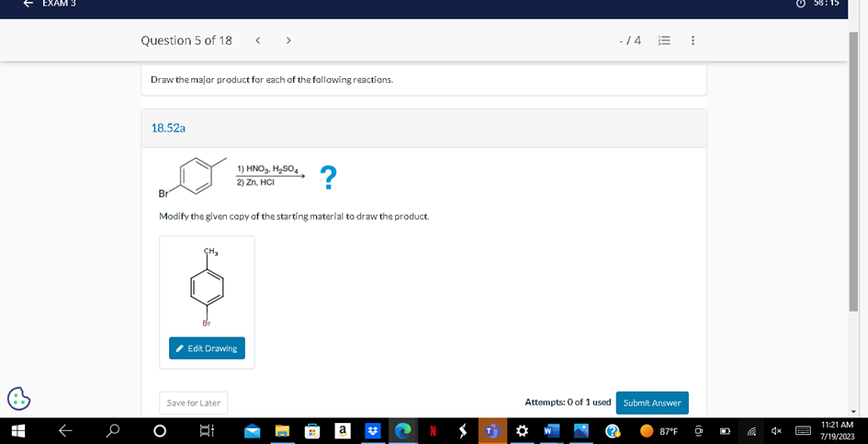Screen dimensions: 868x444
Task: Click the meet now tray icon
Action: 699,431
